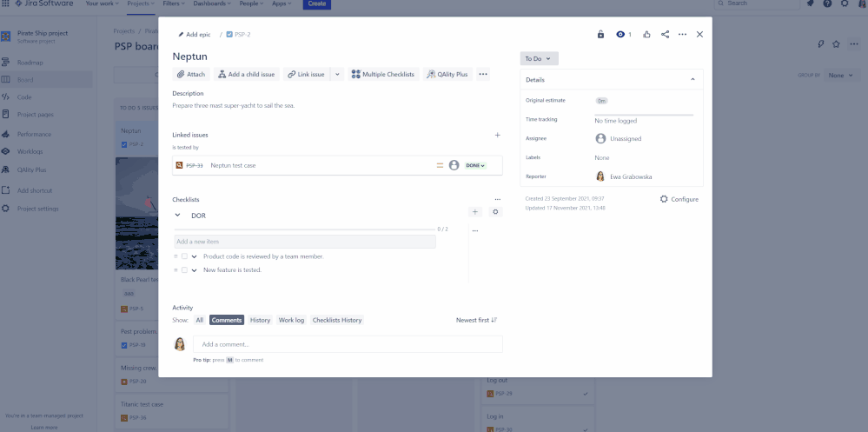Click the star icon on the board page
The image size is (868, 432).
pos(837,44)
